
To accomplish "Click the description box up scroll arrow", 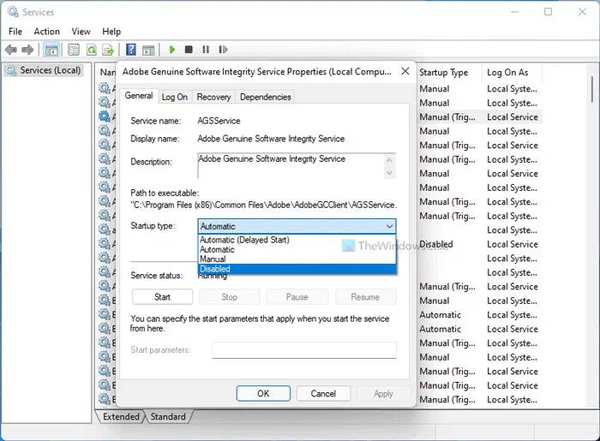I will [x=390, y=160].
